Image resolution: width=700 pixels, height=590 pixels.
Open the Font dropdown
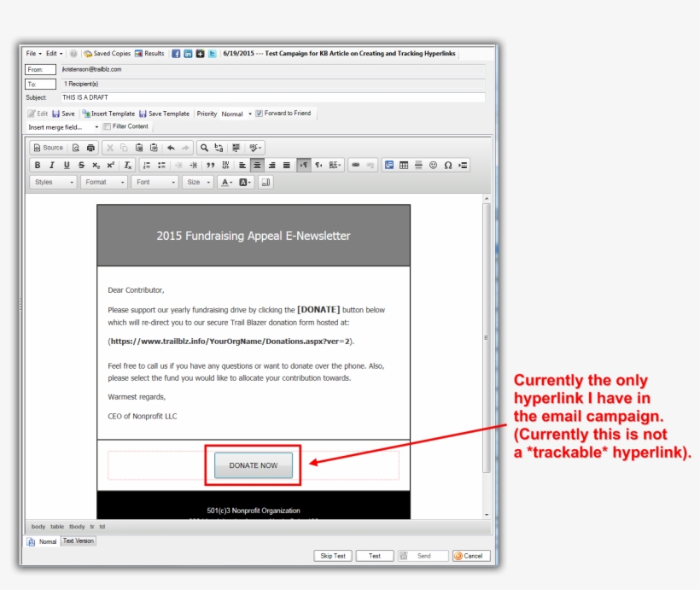(154, 182)
